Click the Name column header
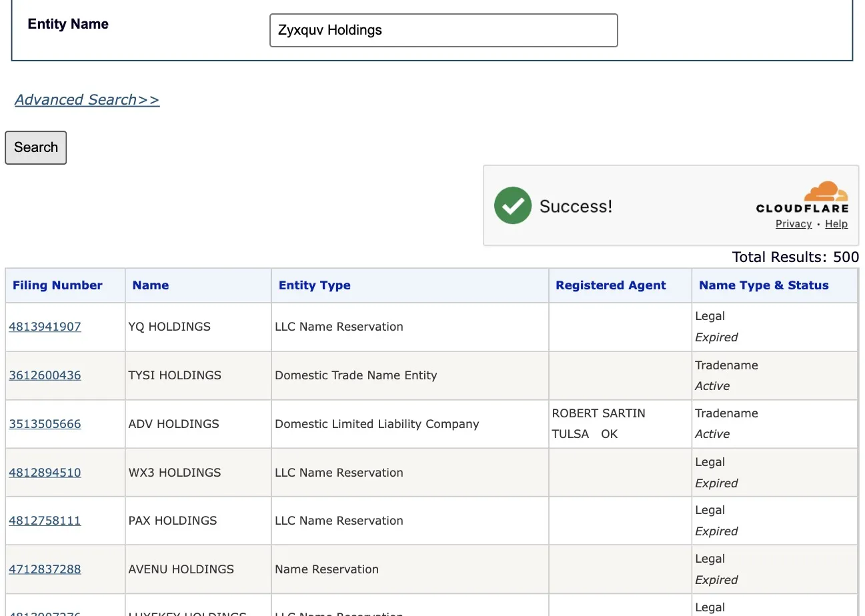 198,285
